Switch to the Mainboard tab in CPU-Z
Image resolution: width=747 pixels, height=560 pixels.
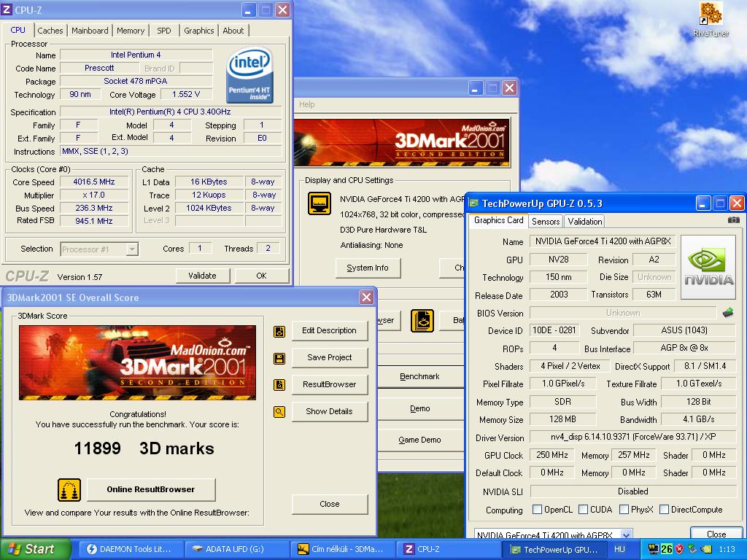(90, 31)
